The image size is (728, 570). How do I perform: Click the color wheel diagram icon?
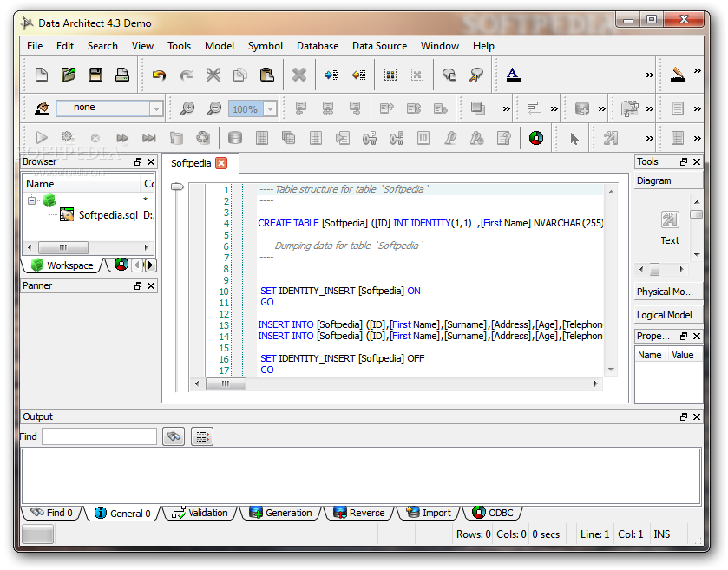[536, 138]
